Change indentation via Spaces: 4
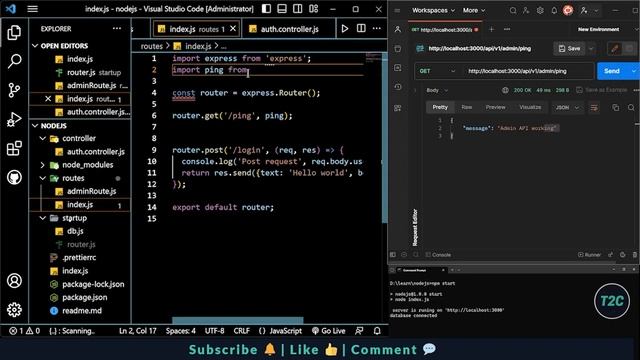 tap(180, 331)
